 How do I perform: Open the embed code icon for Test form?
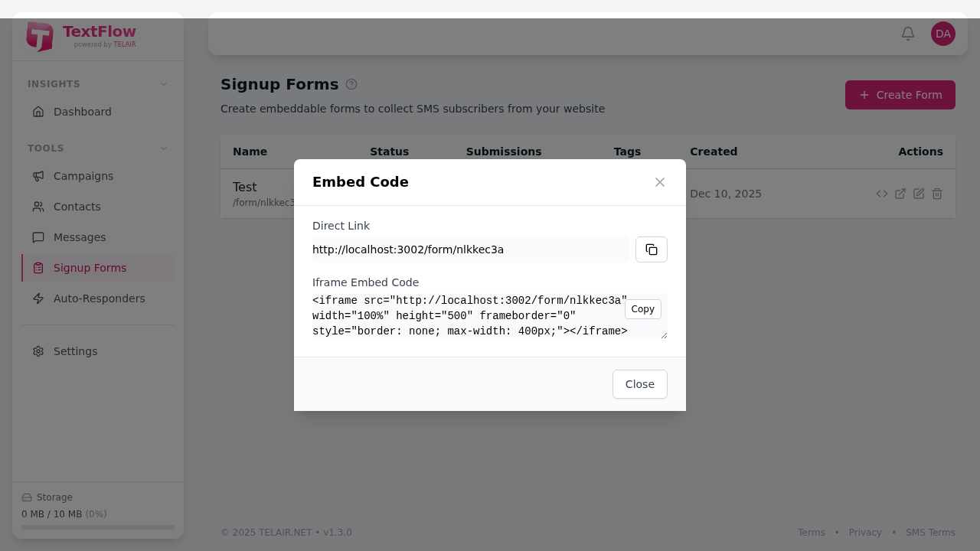click(882, 194)
